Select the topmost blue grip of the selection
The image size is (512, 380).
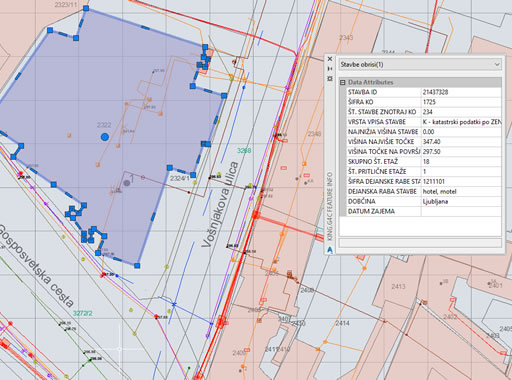coord(86,8)
